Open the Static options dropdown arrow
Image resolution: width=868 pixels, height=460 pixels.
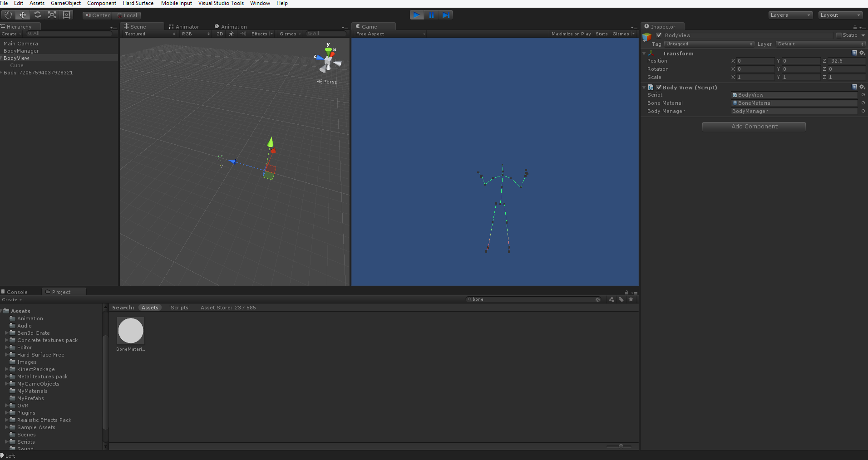click(x=863, y=35)
